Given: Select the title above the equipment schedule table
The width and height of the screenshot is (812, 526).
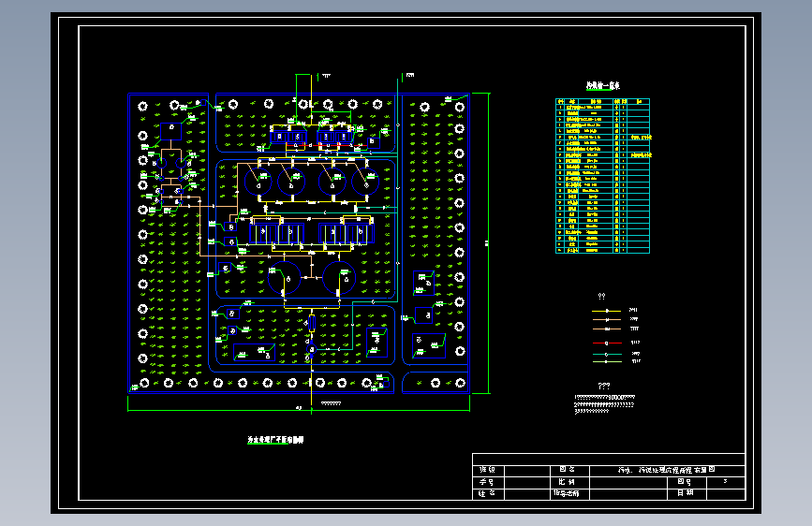Looking at the screenshot, I should pos(603,85).
